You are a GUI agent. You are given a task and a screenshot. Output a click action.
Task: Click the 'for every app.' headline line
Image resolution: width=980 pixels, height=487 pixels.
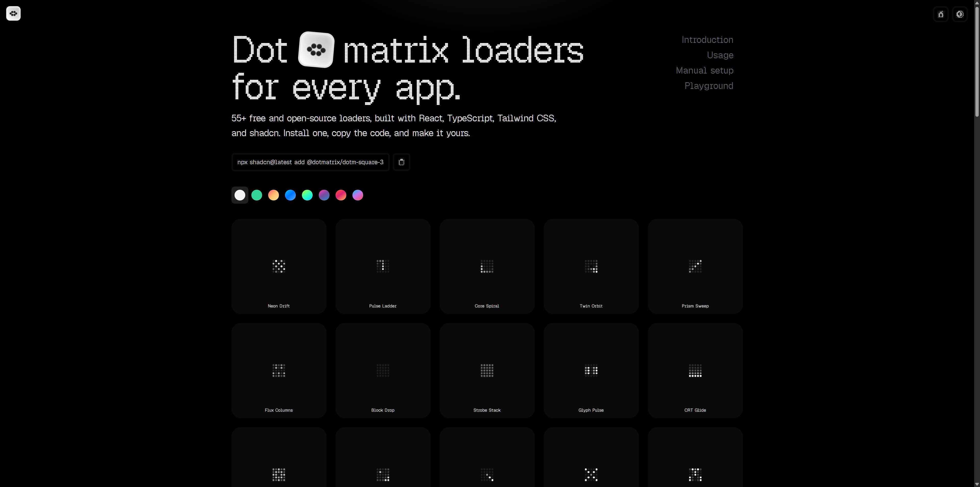tap(346, 88)
